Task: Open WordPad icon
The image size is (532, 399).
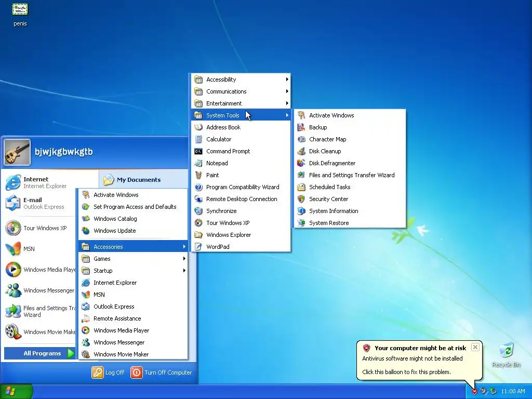Action: coord(198,247)
